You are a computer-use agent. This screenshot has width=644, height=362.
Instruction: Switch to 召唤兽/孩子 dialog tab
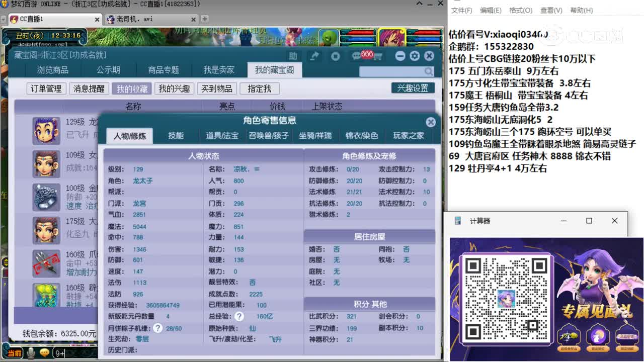[269, 136]
